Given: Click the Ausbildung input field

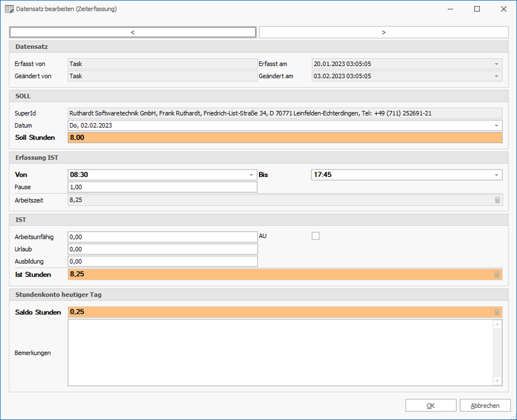Looking at the screenshot, I should (163, 261).
